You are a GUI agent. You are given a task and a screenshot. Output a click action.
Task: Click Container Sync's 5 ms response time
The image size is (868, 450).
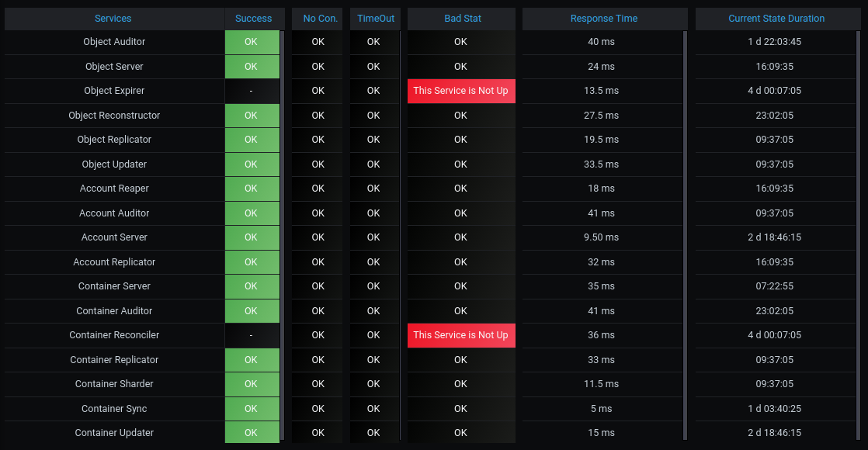(x=601, y=409)
